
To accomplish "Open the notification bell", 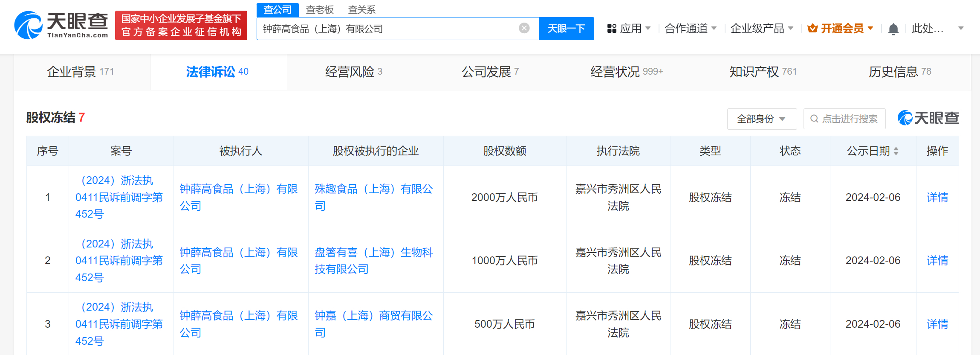I will 893,29.
